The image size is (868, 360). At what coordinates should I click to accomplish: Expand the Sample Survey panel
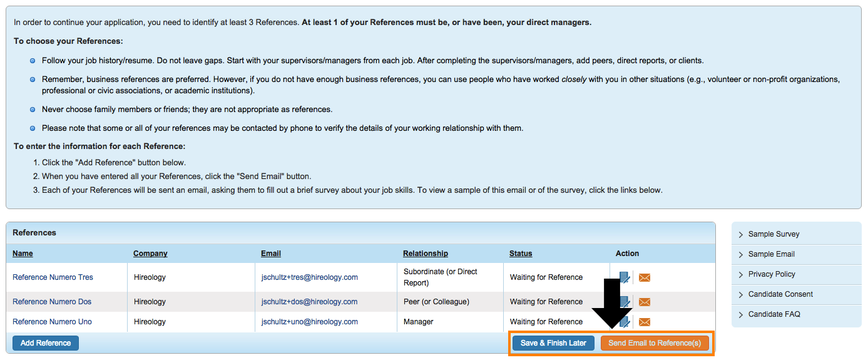[x=774, y=234]
